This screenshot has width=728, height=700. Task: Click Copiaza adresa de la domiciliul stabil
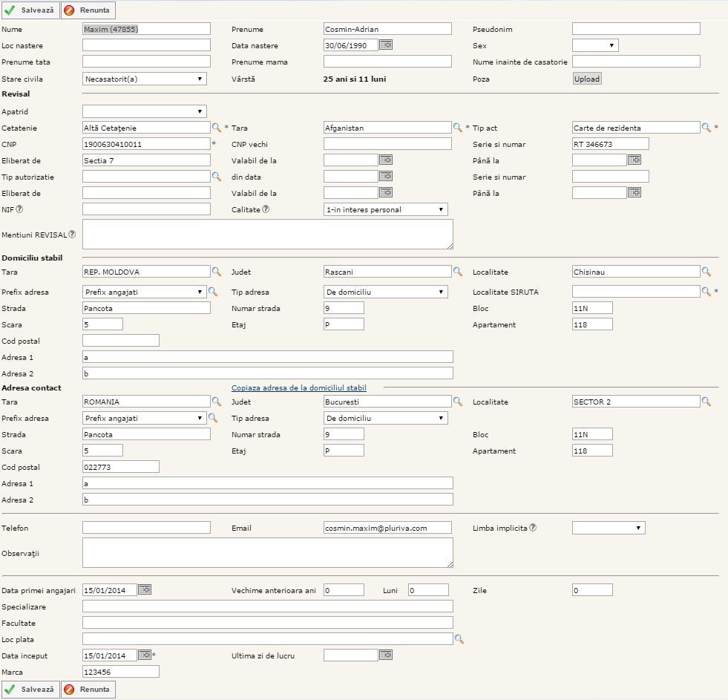298,387
